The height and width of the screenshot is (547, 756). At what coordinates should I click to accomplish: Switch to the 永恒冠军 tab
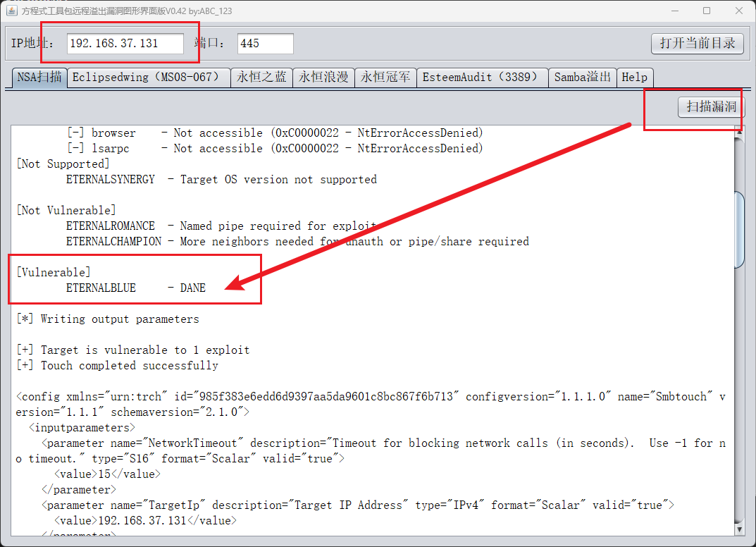pyautogui.click(x=385, y=78)
